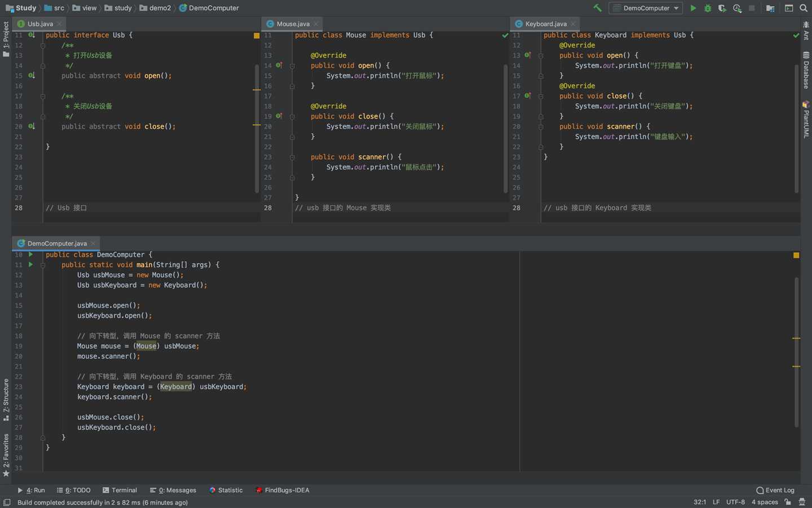This screenshot has height=508, width=812.
Task: Click the Search Everywhere magnifier icon
Action: click(804, 8)
